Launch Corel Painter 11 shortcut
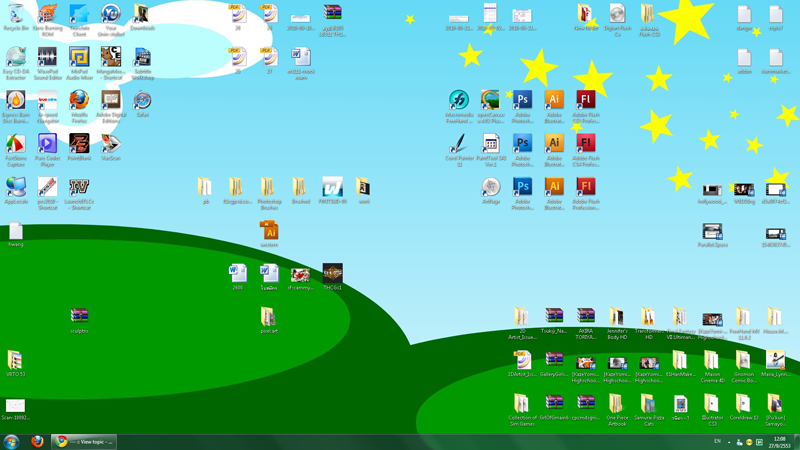The width and height of the screenshot is (800, 450). tap(459, 150)
